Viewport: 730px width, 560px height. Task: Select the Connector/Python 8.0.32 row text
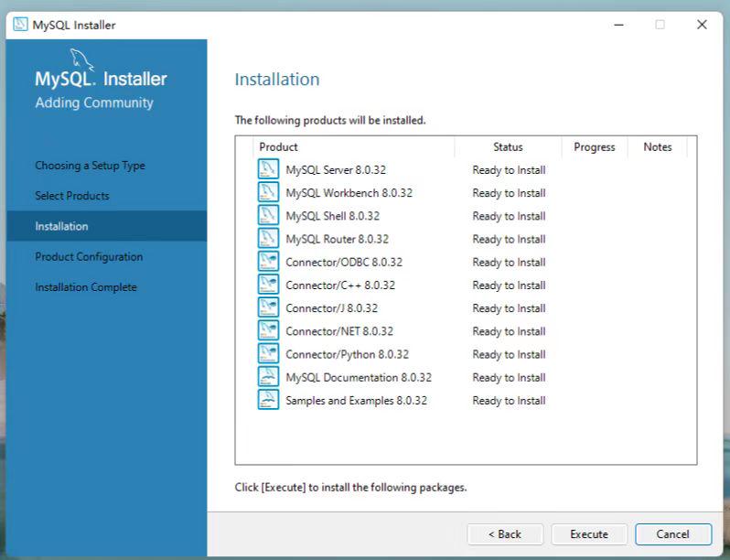coord(348,354)
